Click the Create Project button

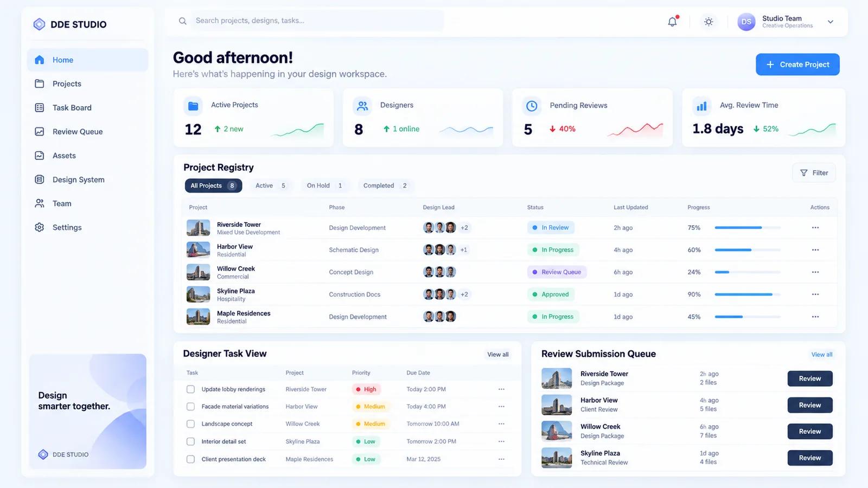pos(797,65)
